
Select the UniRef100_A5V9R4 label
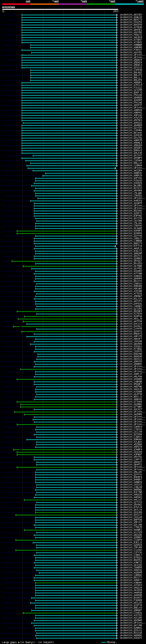pos(131,191)
